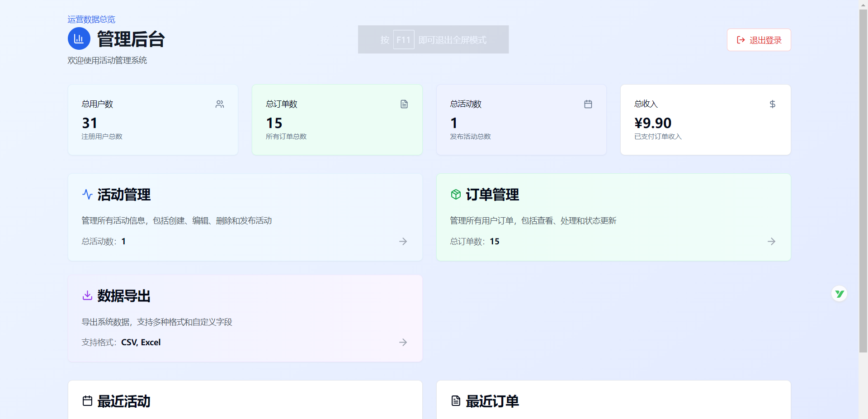Screen dimensions: 868x419
Task: Click the calendar icon beside 最近活动
Action: pos(87,401)
